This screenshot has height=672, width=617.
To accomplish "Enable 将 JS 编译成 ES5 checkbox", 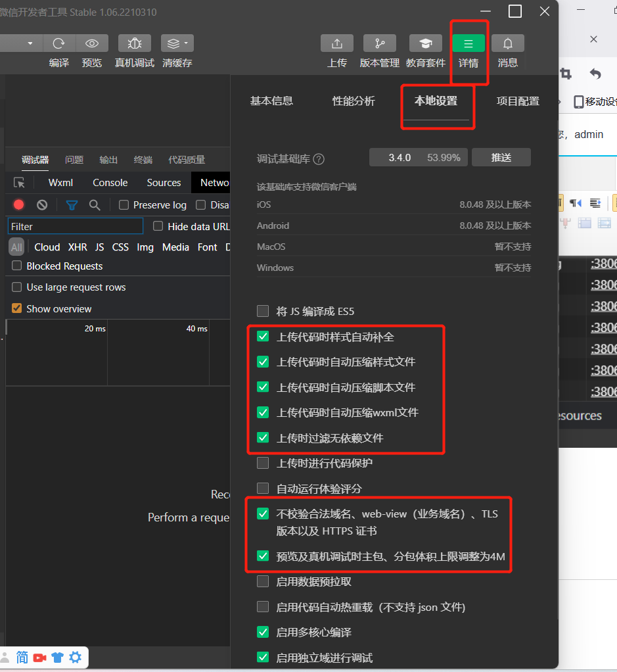I will pyautogui.click(x=263, y=311).
